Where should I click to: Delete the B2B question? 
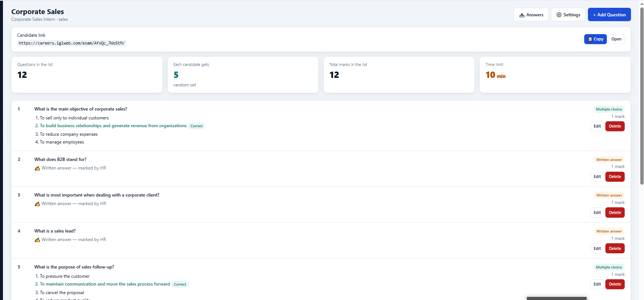click(x=615, y=177)
